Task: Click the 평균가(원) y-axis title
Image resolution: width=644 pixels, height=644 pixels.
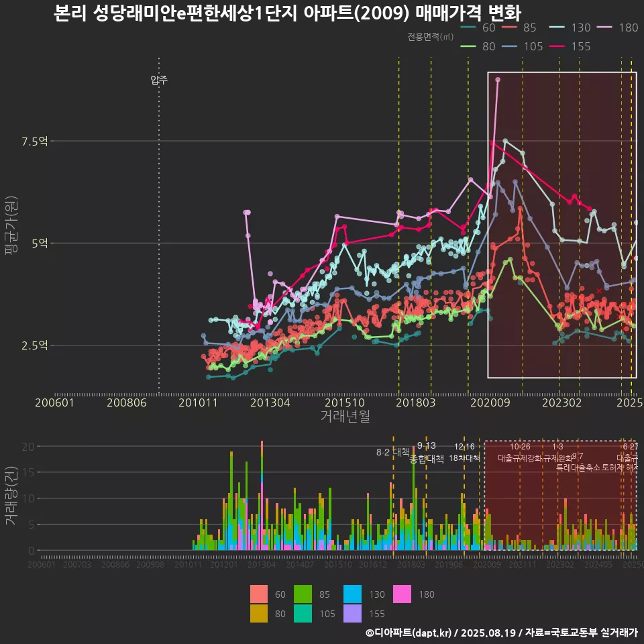Action: [11, 225]
